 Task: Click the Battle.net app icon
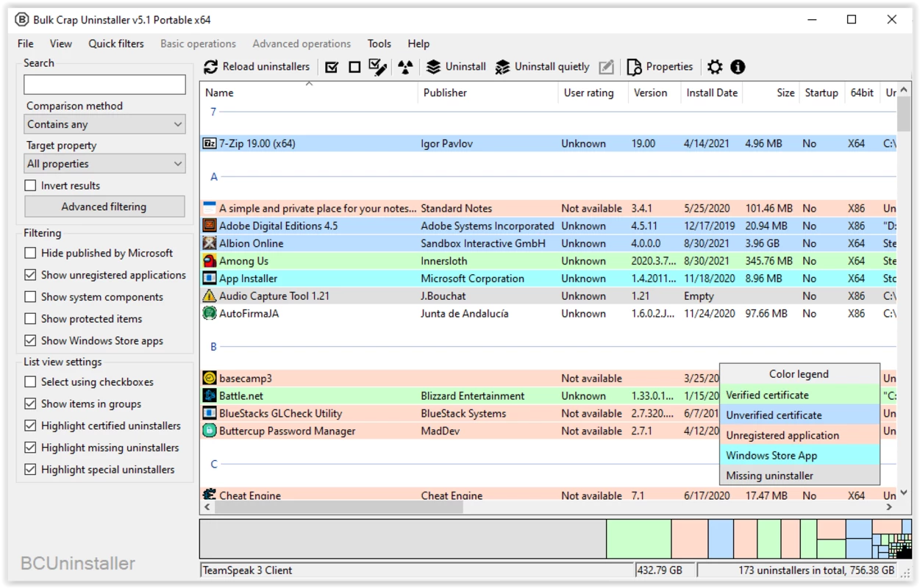point(209,395)
